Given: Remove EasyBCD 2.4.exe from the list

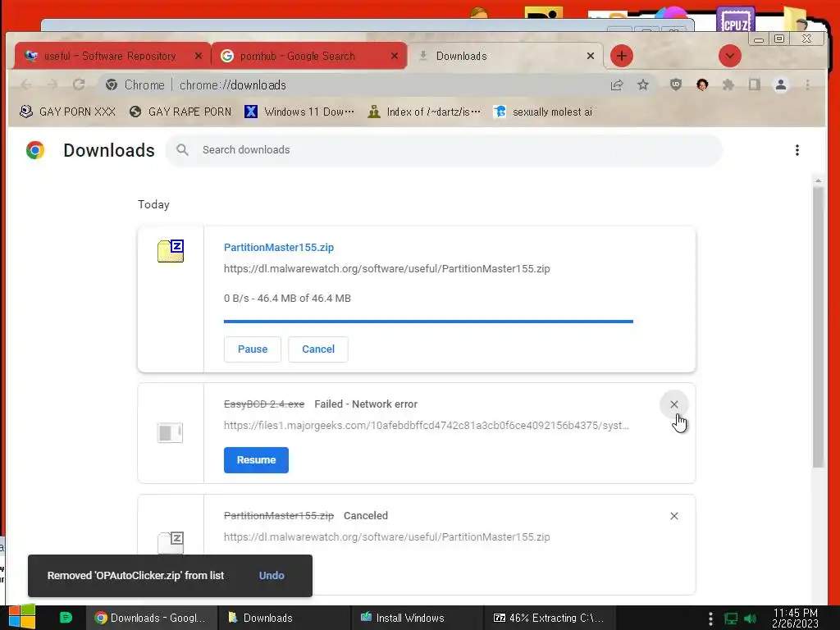Looking at the screenshot, I should pyautogui.click(x=674, y=404).
